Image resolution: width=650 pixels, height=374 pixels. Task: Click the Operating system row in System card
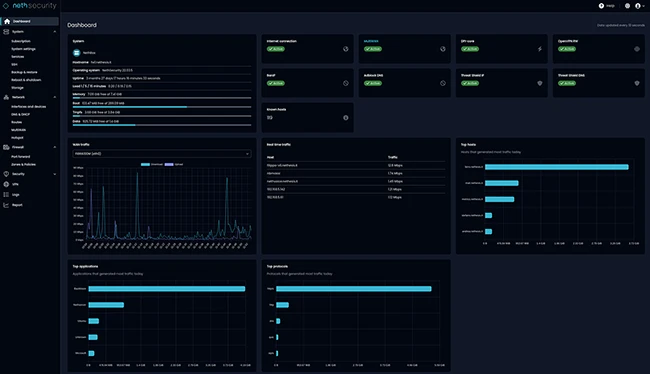tap(162, 70)
